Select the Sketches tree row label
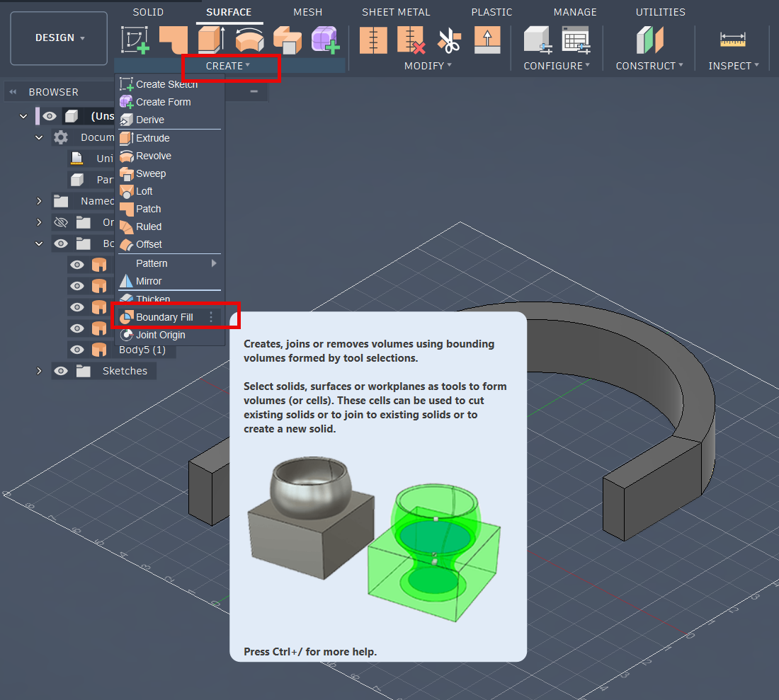 [x=125, y=371]
